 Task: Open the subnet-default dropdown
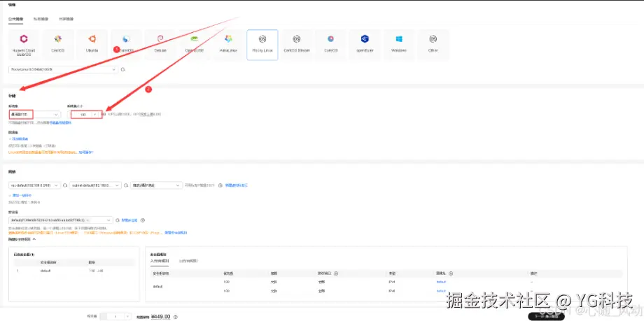95,185
